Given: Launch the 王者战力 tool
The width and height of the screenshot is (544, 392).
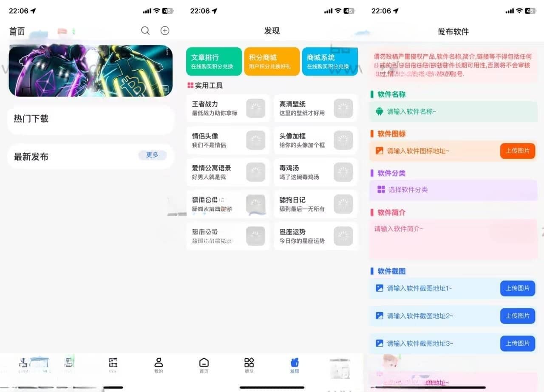Looking at the screenshot, I should tap(228, 108).
